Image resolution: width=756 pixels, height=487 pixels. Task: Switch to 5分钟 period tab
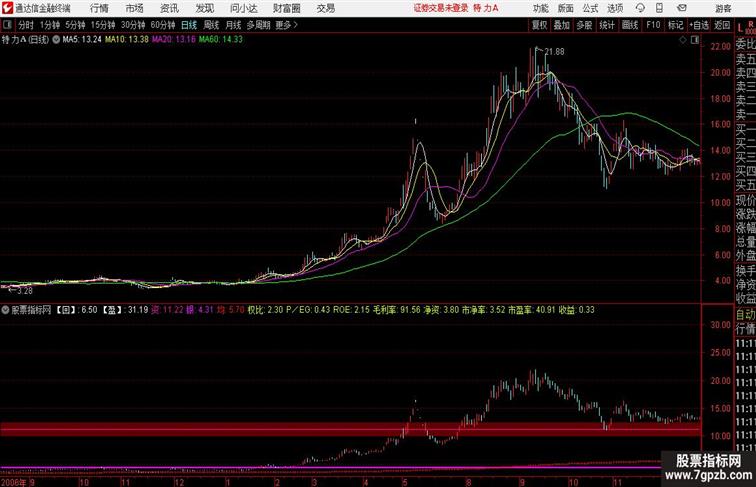pos(75,25)
